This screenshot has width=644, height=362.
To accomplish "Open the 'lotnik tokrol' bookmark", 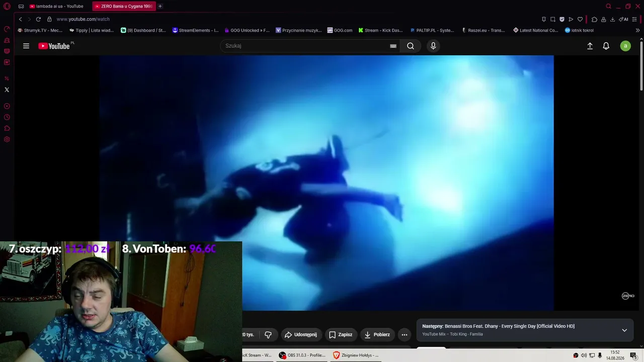I will [579, 30].
